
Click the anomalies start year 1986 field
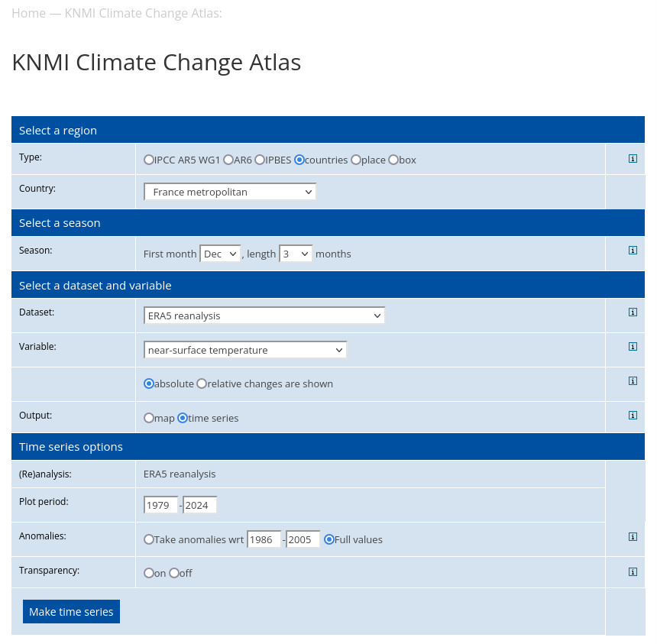(264, 539)
